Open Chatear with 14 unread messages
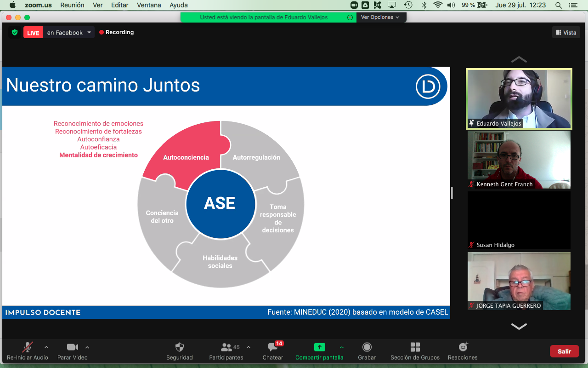This screenshot has width=588, height=368. click(273, 347)
